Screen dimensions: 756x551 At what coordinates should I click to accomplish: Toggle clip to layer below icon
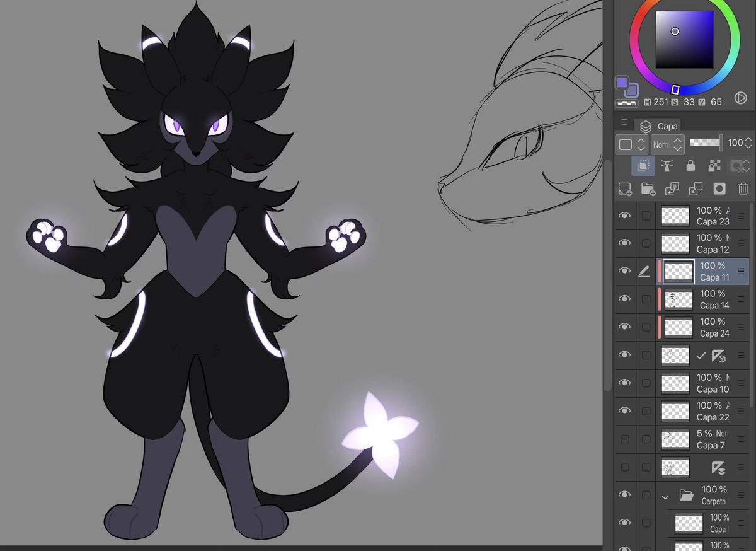643,166
